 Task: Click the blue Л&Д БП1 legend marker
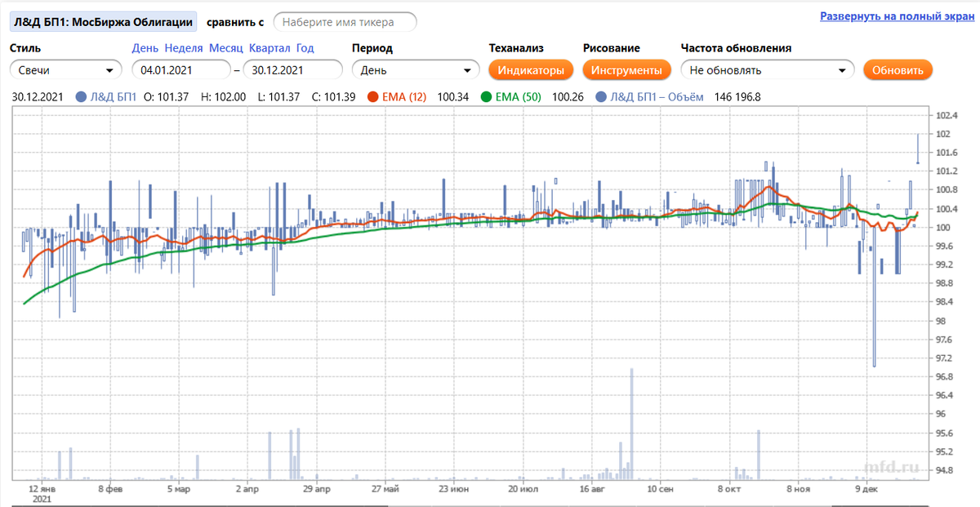click(81, 97)
